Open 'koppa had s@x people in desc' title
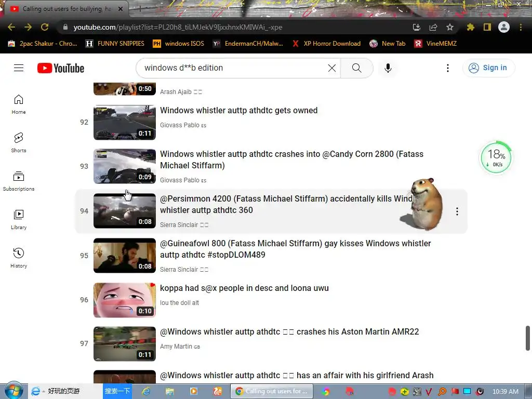Viewport: 532px width, 399px height. coord(244,288)
